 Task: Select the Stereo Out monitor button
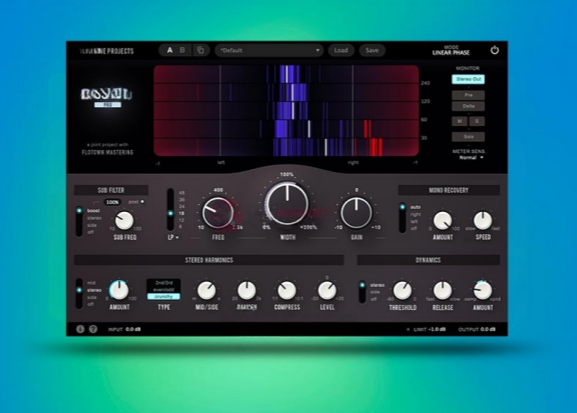click(468, 79)
